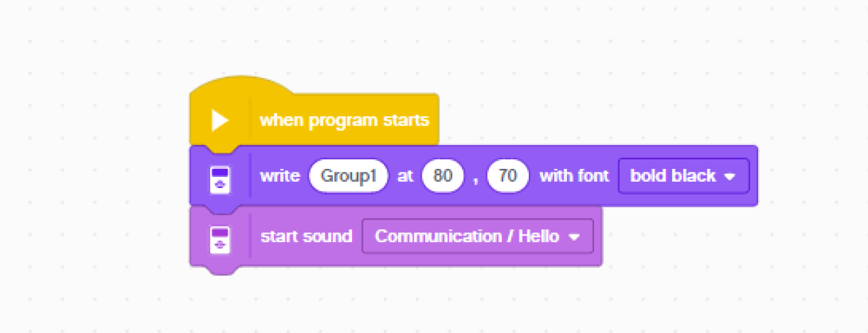Click the arrow beside bold black
The height and width of the screenshot is (333, 868).
point(730,177)
